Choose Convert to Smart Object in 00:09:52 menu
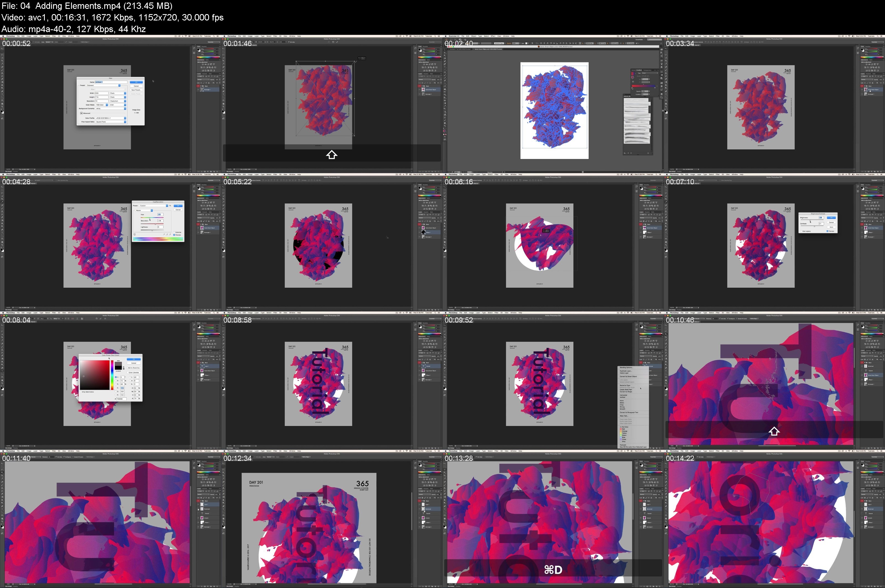 coord(629,376)
